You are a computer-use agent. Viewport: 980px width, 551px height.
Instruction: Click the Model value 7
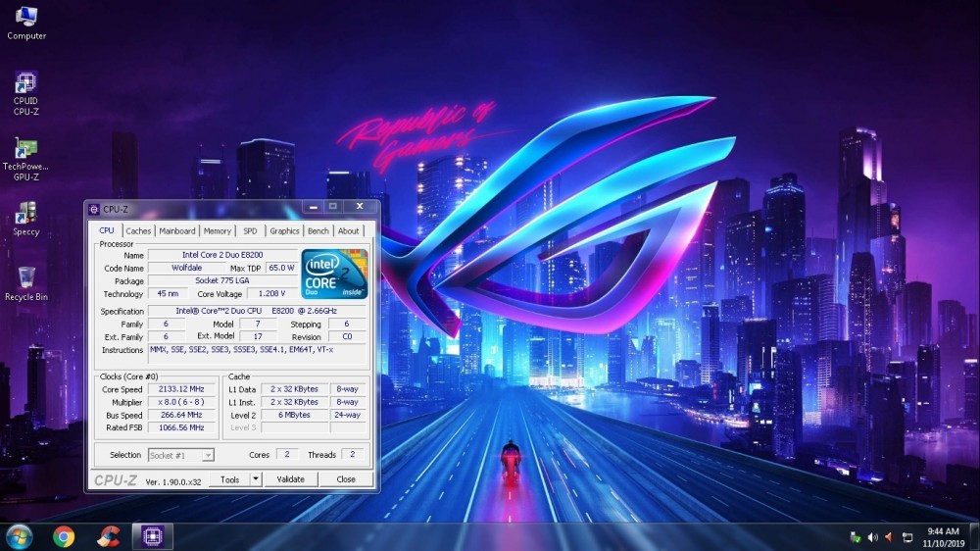click(258, 324)
